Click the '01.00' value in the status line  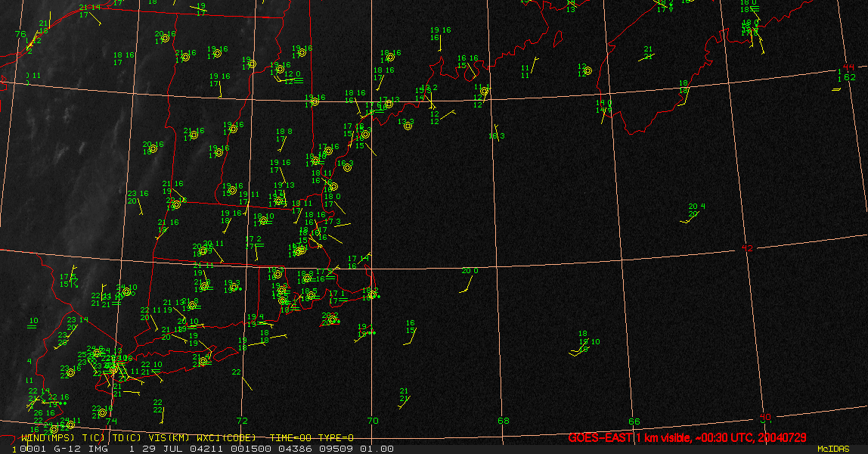pos(377,449)
